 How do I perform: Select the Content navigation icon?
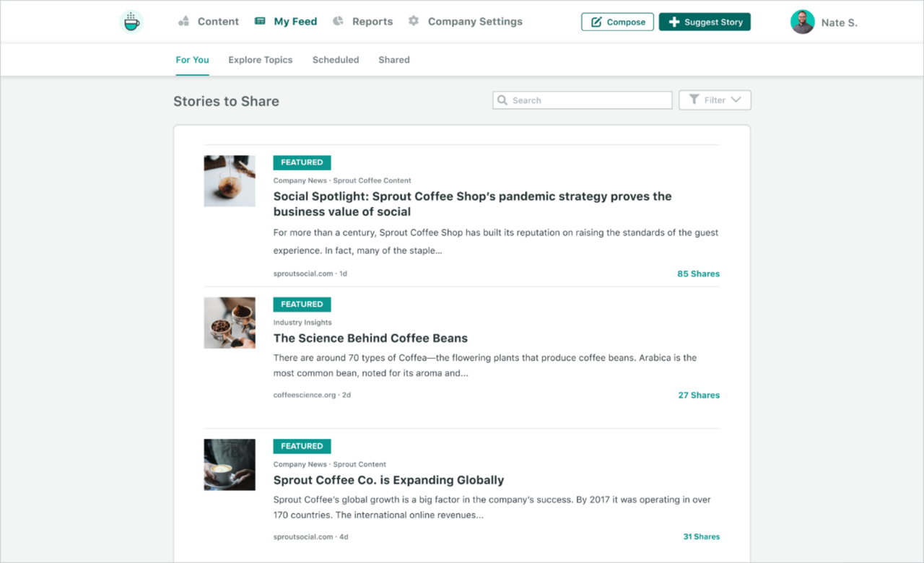coord(183,21)
